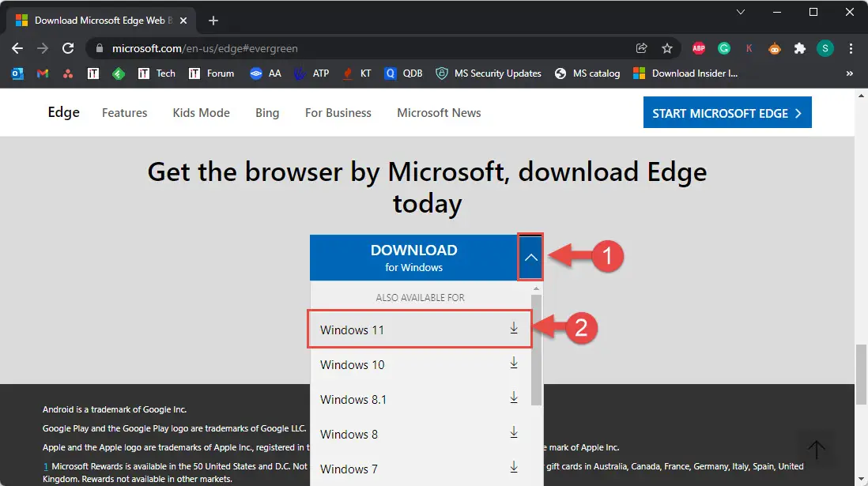Collapse the download options chevron

click(531, 258)
